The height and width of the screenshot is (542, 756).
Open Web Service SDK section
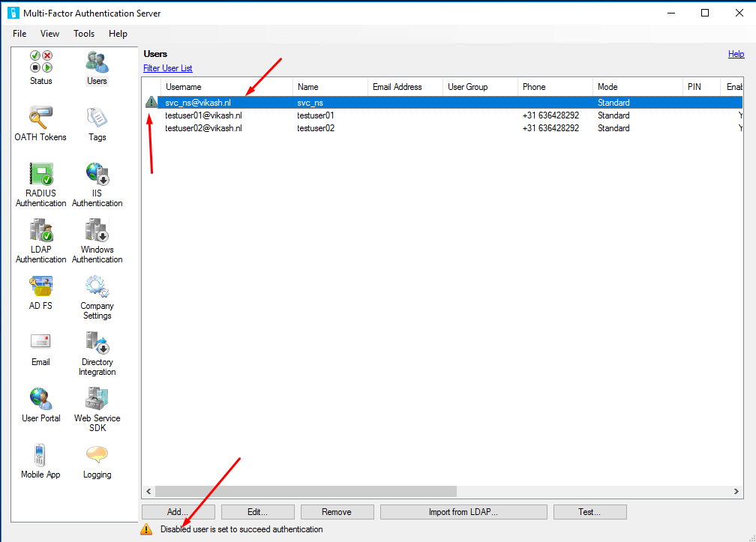[97, 399]
